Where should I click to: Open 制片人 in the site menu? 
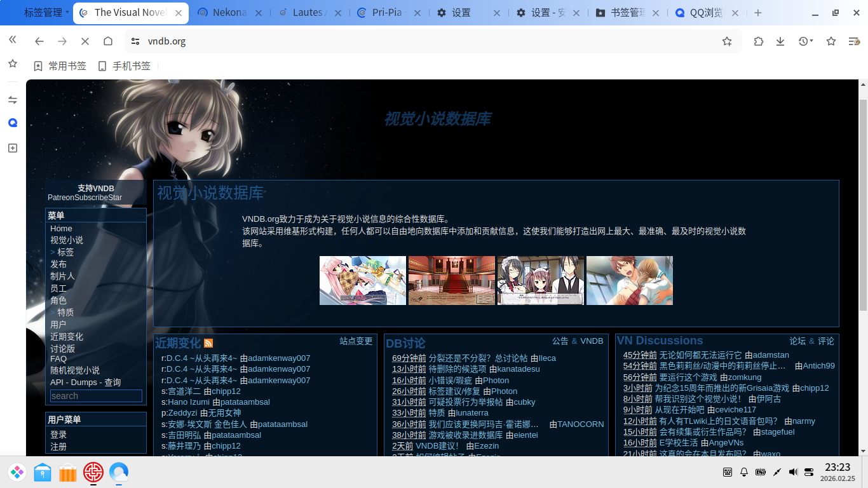click(62, 276)
